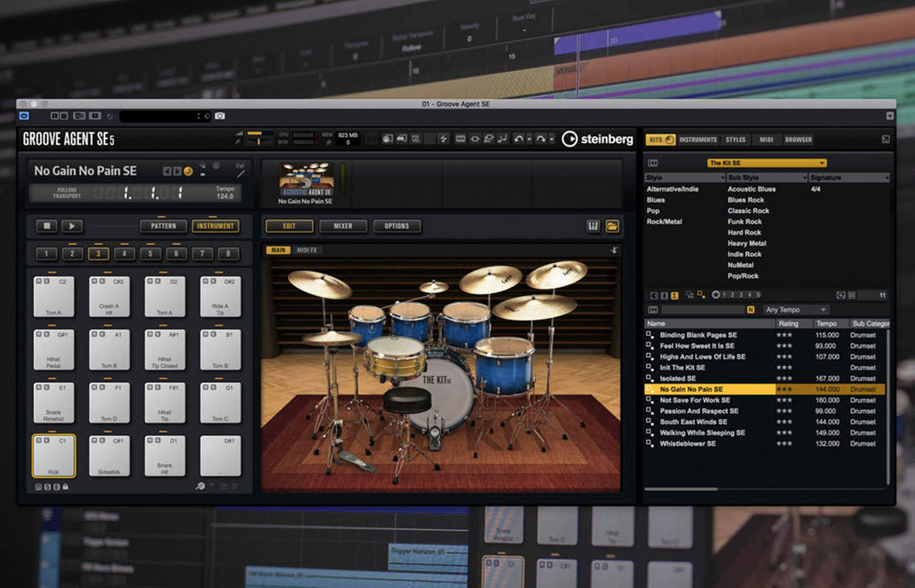Click the Steinberg logo
The image size is (915, 588).
(597, 139)
